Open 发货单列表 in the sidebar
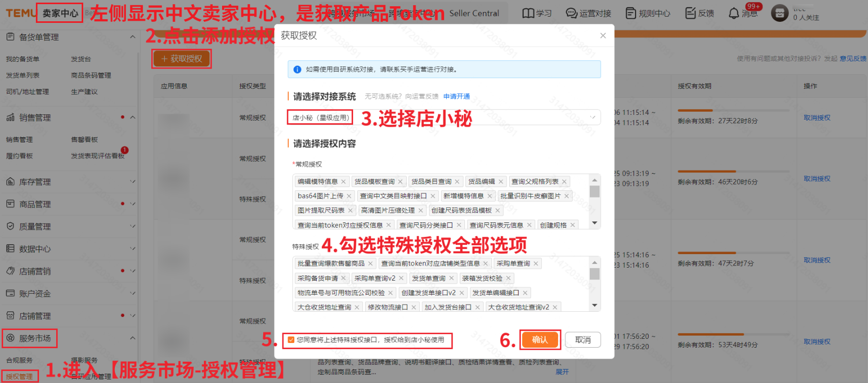This screenshot has height=383, width=868. [22, 75]
